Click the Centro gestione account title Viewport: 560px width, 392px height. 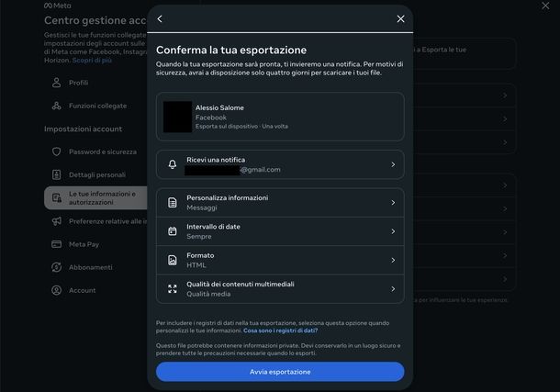pos(95,20)
